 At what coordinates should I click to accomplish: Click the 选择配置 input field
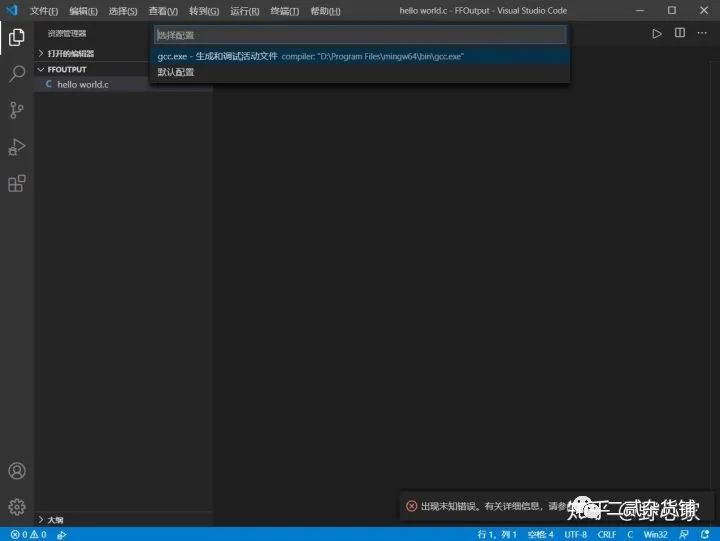coord(360,35)
